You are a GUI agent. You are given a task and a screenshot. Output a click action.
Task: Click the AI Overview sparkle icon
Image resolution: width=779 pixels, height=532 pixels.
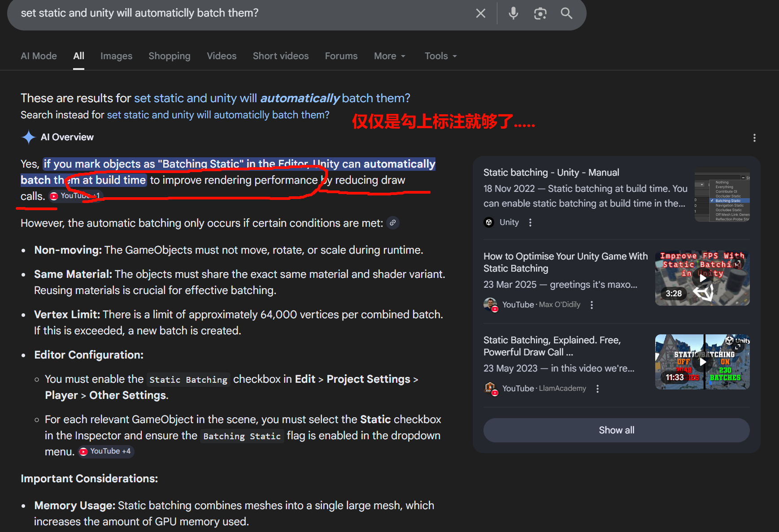29,137
